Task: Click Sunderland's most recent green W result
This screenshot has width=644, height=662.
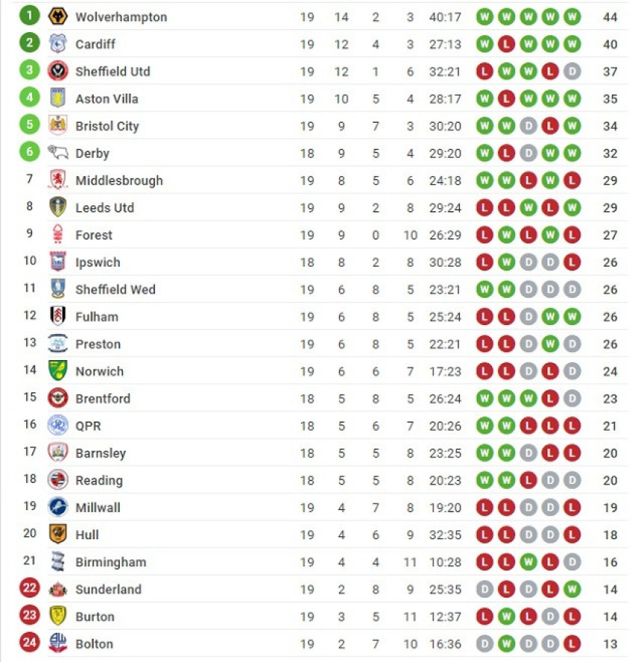Action: click(572, 589)
